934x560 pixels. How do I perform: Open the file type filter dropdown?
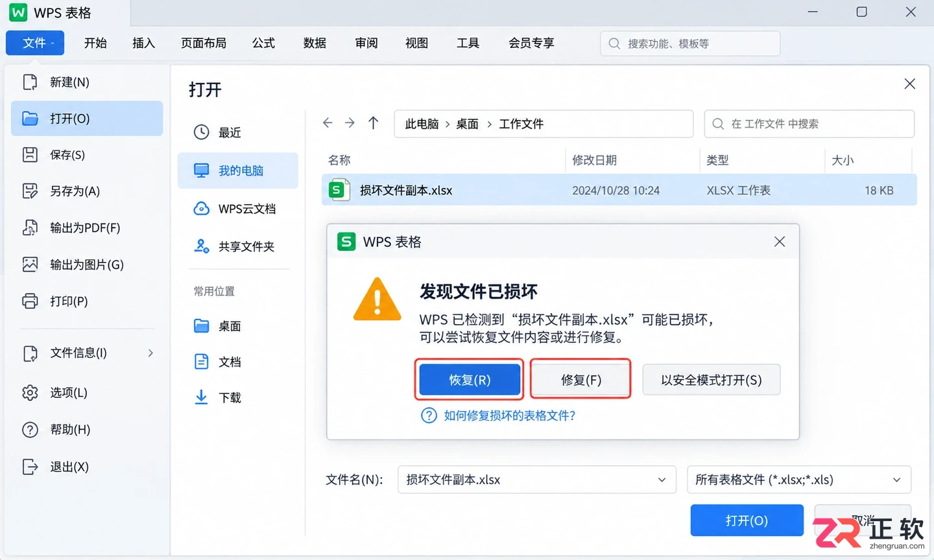[x=799, y=480]
